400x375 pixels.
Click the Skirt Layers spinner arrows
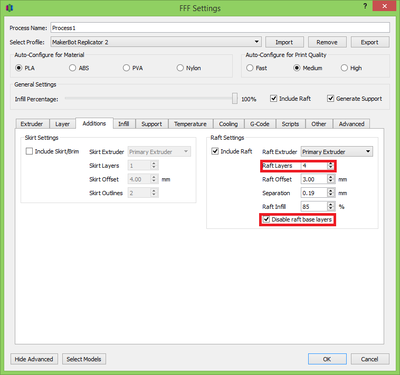tap(154, 166)
